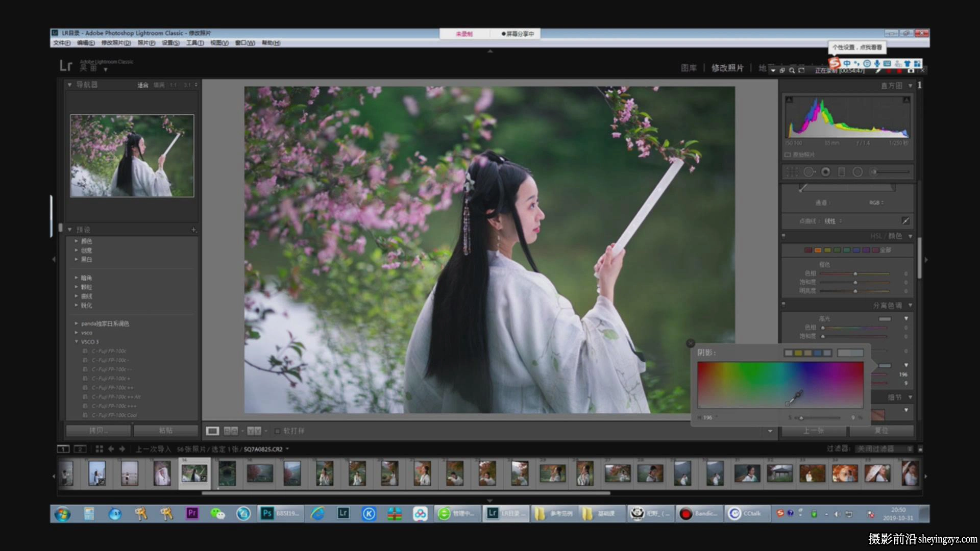This screenshot has width=980, height=551.
Task: Enable soft proofing checkbox
Action: [278, 431]
